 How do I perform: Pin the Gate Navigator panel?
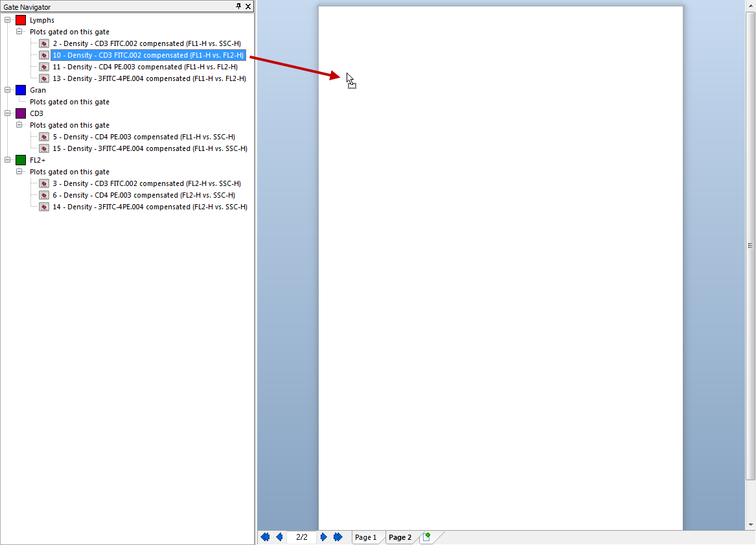[x=238, y=6]
